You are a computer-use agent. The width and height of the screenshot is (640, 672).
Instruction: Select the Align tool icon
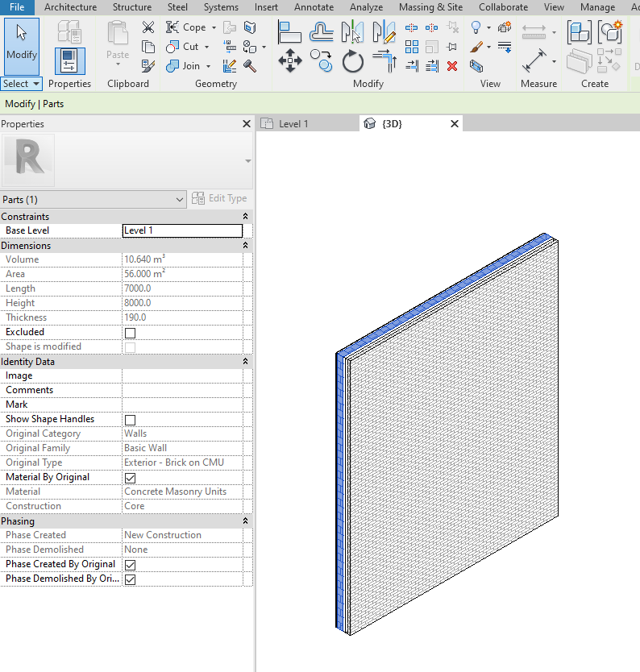[290, 32]
